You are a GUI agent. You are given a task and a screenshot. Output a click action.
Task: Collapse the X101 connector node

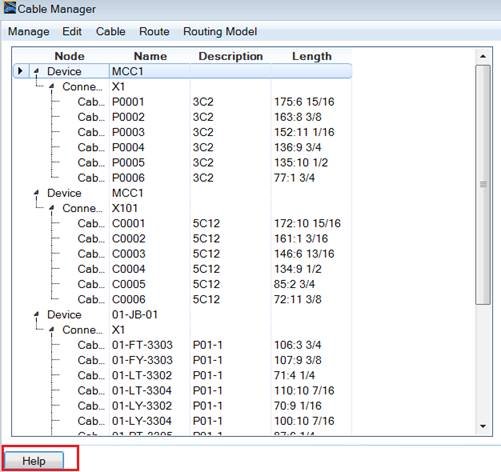pos(52,208)
